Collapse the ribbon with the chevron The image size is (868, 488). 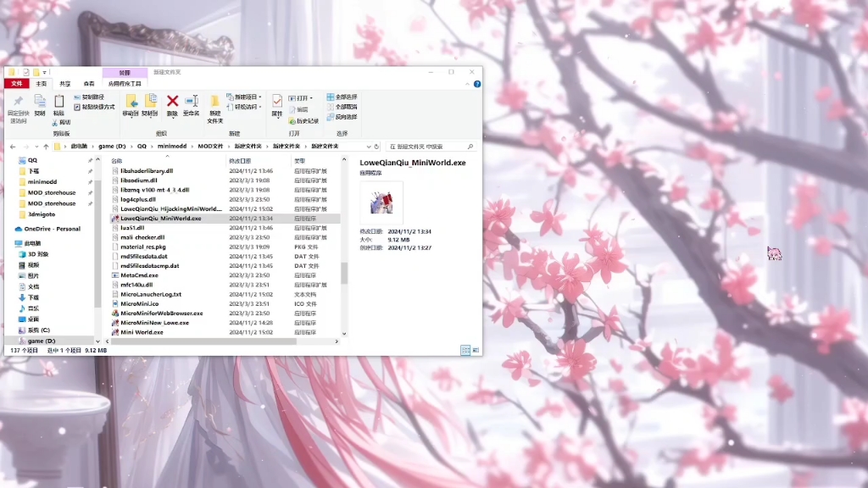coord(468,84)
